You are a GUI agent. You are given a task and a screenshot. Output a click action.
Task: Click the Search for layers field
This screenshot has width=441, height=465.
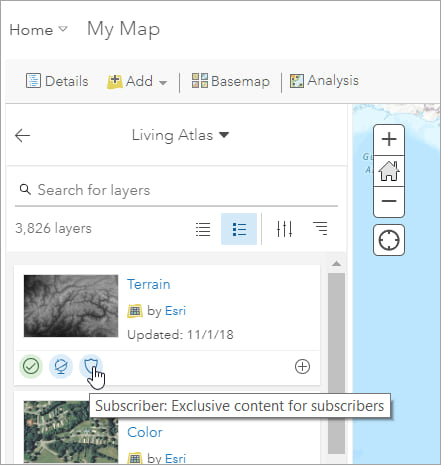coord(176,190)
